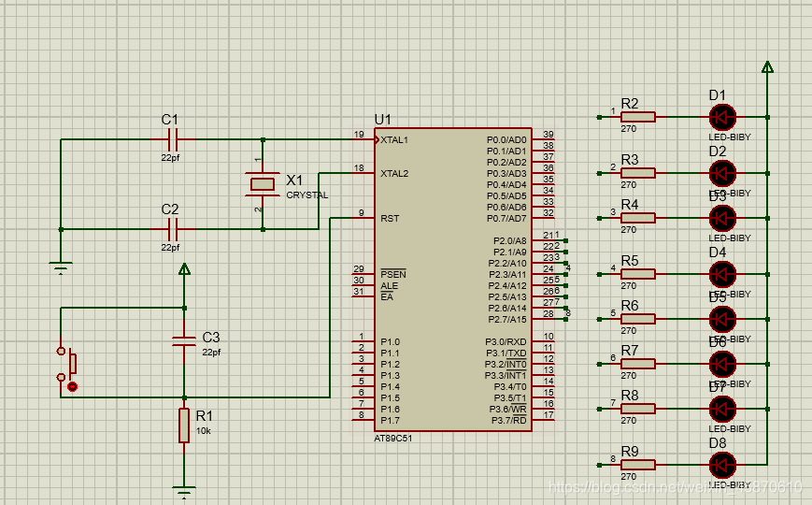Viewport: 812px width, 505px height.
Task: Click the P3.4/T0 pin label
Action: coord(509,387)
